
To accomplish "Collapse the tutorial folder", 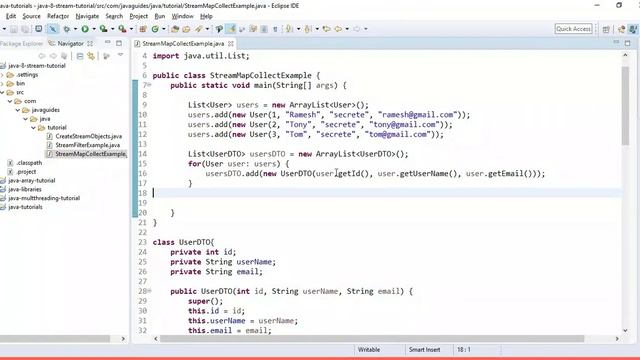I will pos(33,128).
